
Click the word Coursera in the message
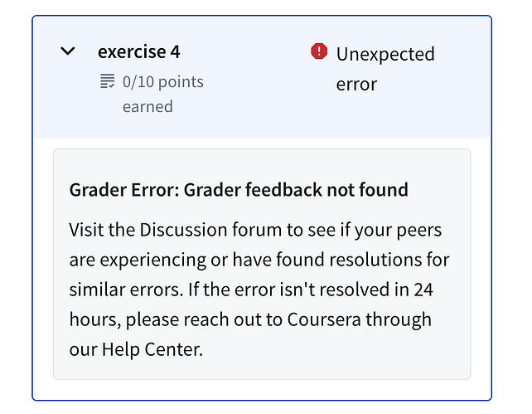point(324,319)
